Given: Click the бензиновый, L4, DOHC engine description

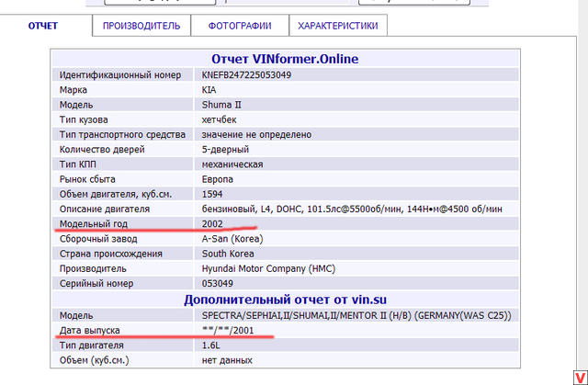Looking at the screenshot, I should [x=352, y=209].
